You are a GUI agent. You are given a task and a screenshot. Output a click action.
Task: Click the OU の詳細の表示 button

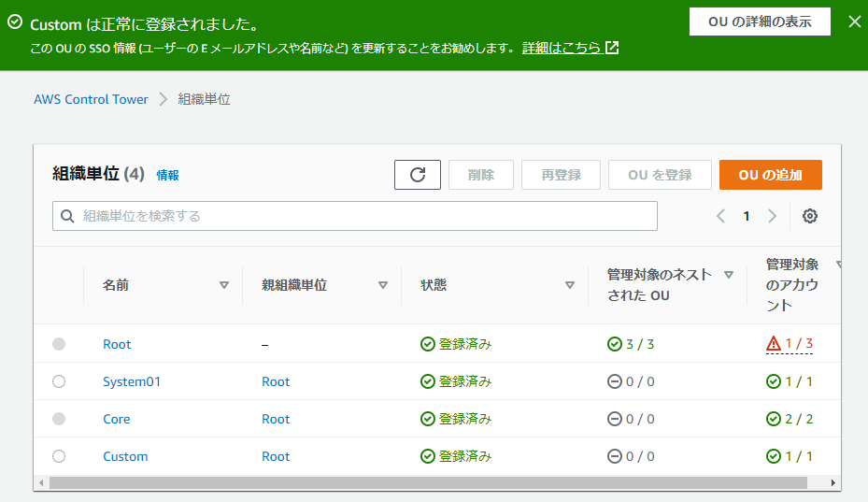(760, 22)
